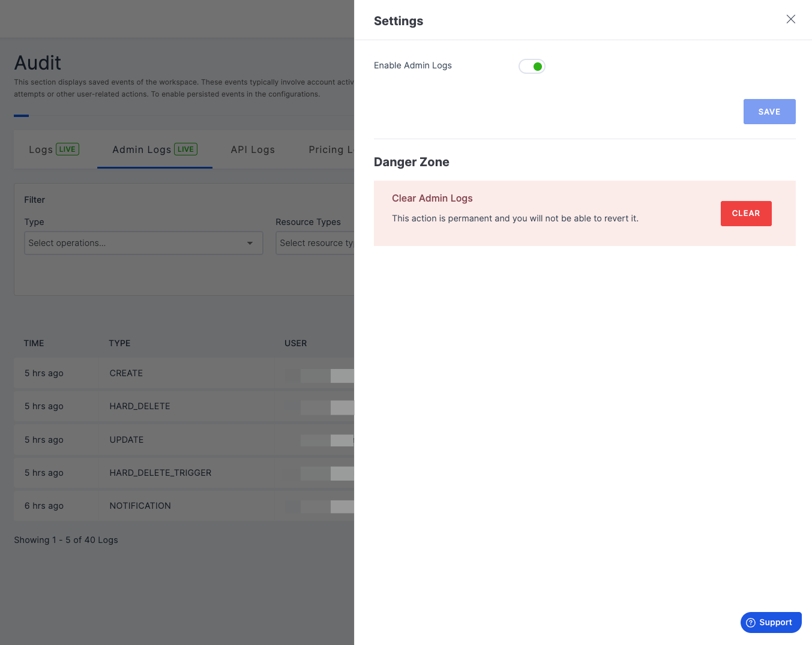
Task: Click the USER column header
Action: click(295, 343)
